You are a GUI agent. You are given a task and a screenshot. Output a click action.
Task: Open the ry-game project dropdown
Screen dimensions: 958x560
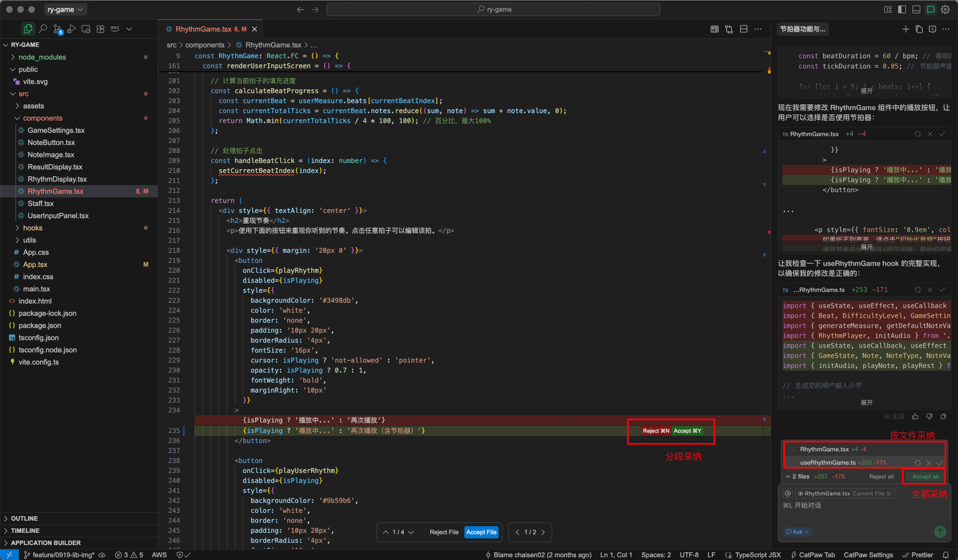65,9
